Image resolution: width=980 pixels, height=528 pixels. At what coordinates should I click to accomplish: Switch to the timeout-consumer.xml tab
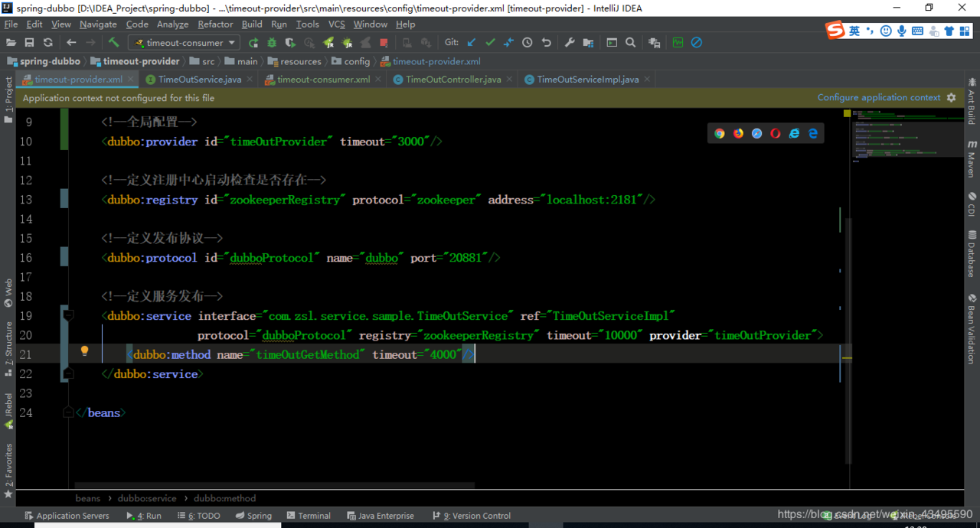coord(323,80)
